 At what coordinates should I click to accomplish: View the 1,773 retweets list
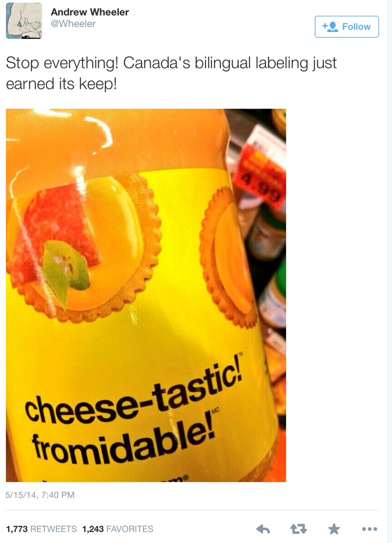point(41,529)
